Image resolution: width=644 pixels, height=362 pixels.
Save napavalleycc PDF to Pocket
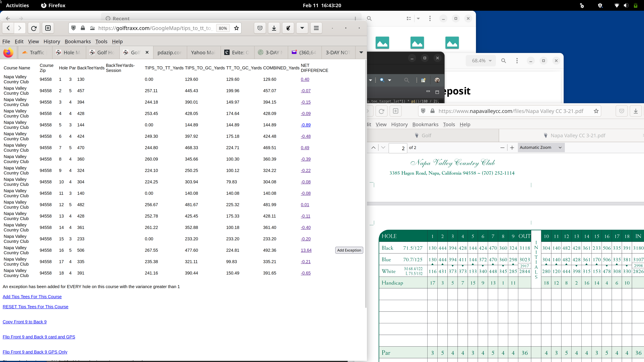(x=622, y=111)
